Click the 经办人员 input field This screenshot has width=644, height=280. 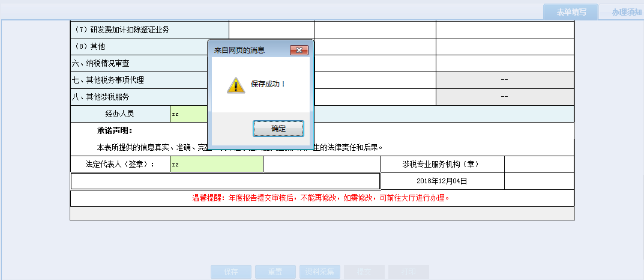point(188,114)
